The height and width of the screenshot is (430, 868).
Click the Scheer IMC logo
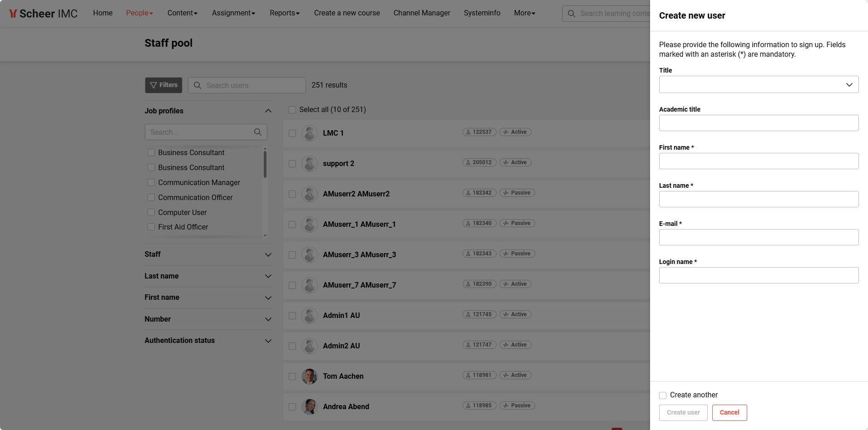(x=44, y=14)
